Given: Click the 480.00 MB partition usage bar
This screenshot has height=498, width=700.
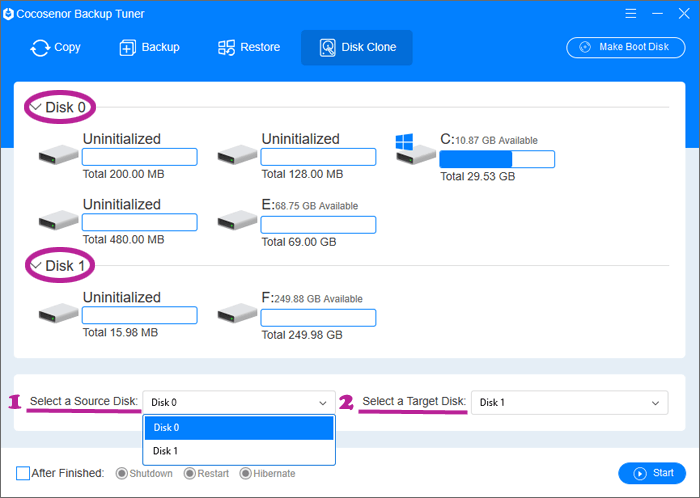Looking at the screenshot, I should click(x=140, y=222).
